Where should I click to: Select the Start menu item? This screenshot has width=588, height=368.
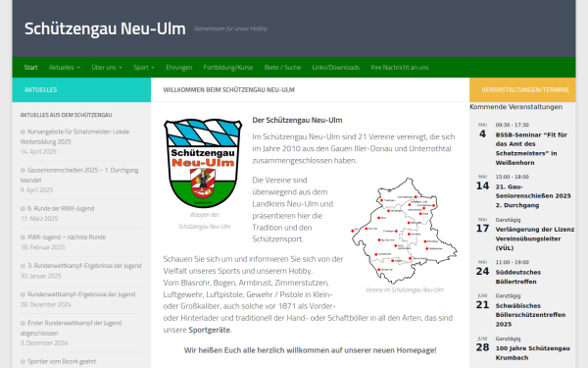[30, 67]
